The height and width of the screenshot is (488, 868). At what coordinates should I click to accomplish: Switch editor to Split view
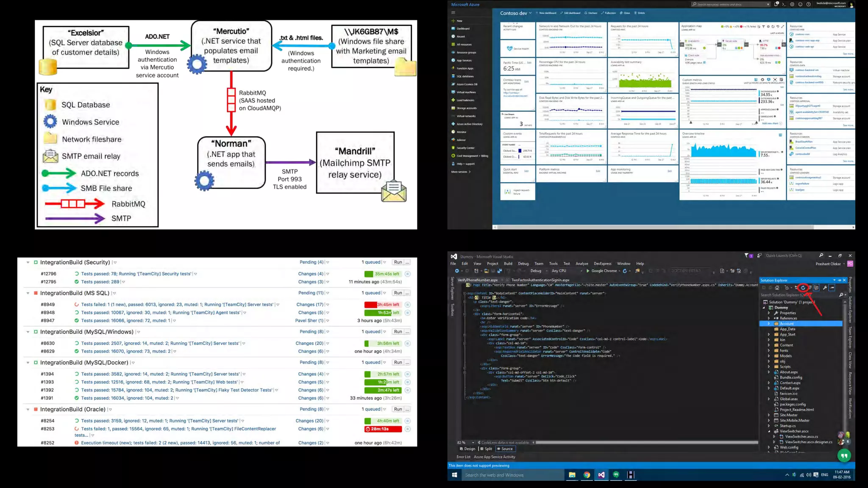click(x=486, y=449)
